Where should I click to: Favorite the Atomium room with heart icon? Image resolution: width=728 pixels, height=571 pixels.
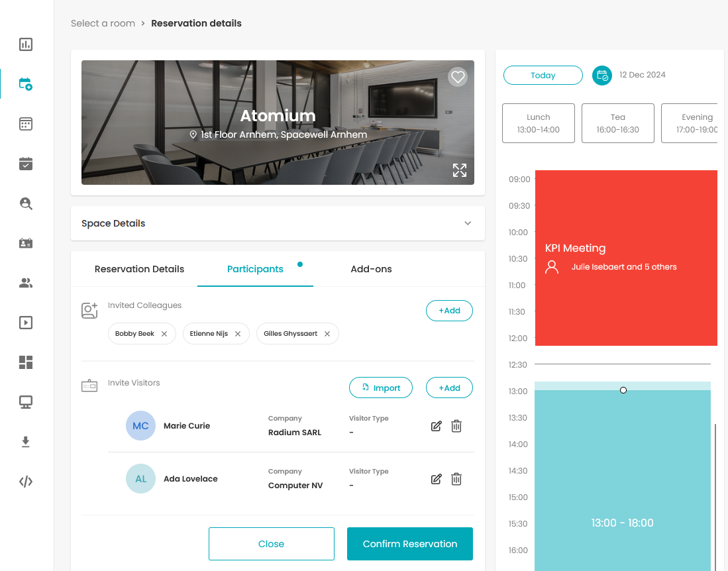(x=458, y=77)
